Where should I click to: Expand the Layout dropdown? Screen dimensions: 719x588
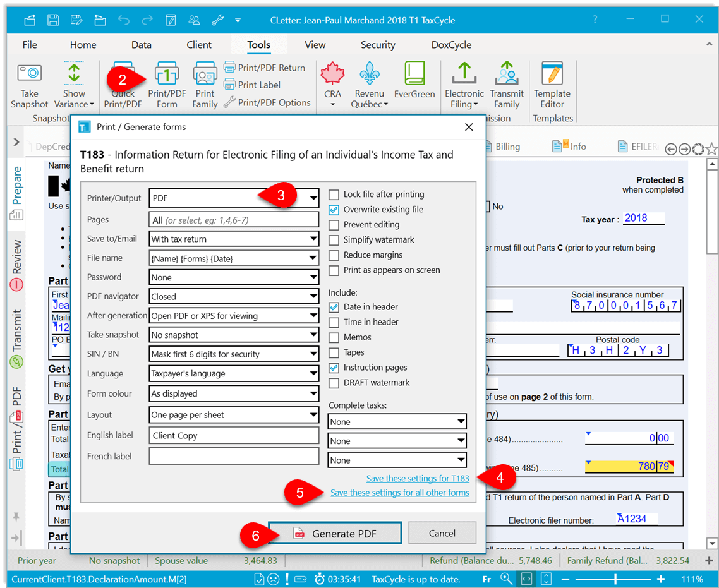[234, 415]
